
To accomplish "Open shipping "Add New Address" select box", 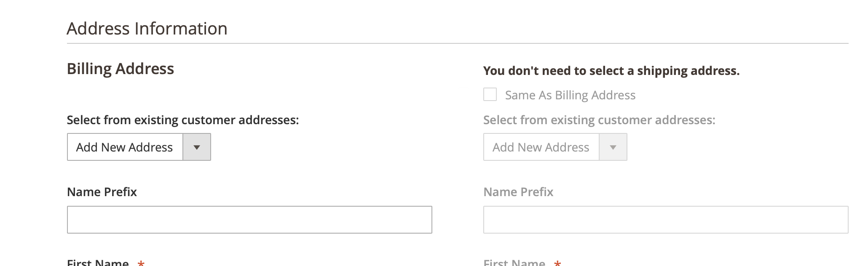I will tap(541, 147).
